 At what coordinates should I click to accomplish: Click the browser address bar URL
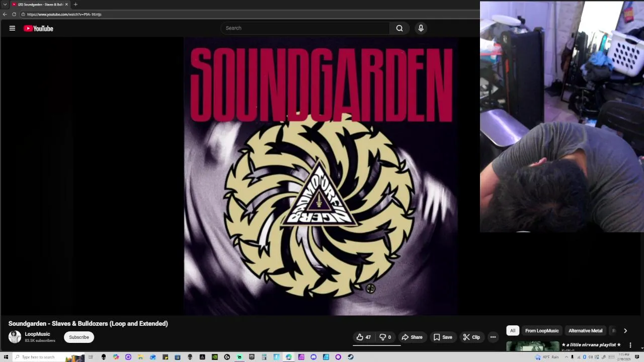64,14
